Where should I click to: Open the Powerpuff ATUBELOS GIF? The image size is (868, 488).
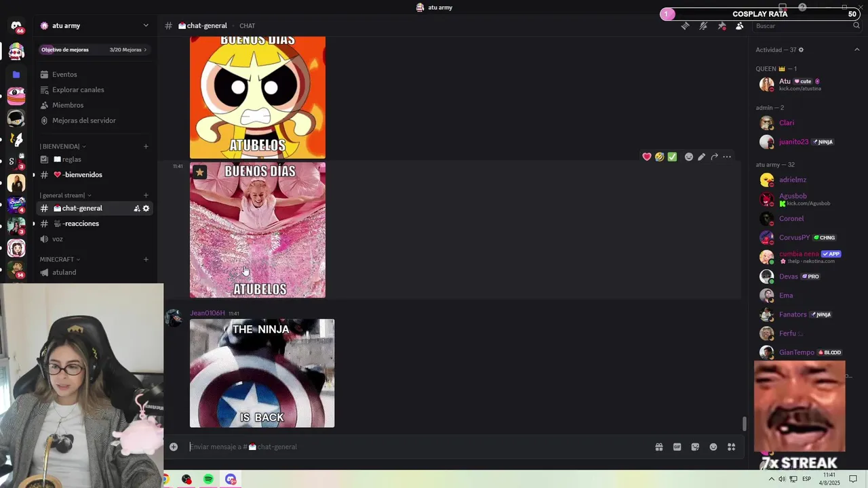click(x=258, y=98)
